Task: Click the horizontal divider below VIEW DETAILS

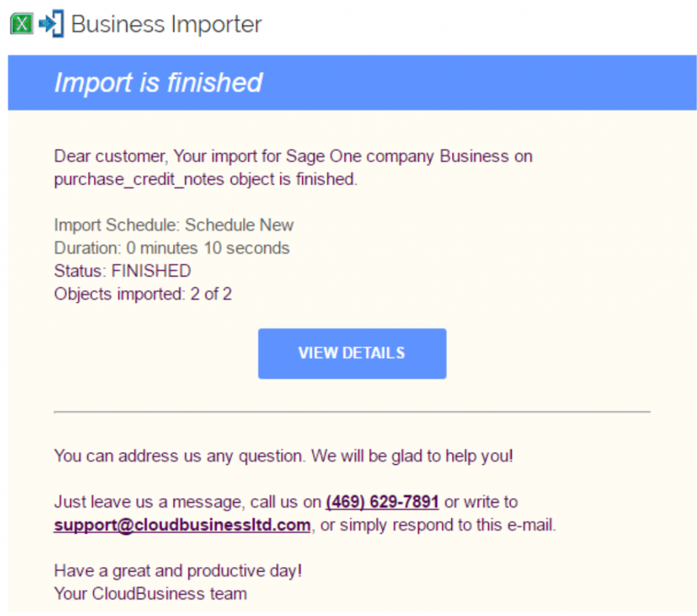Action: tap(352, 412)
